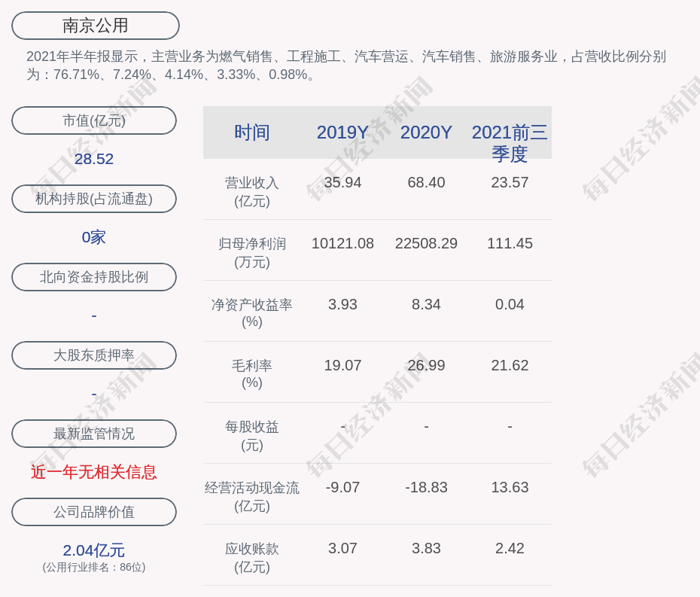Image resolution: width=700 pixels, height=597 pixels.
Task: Click the 时间 column header
Action: click(x=252, y=132)
